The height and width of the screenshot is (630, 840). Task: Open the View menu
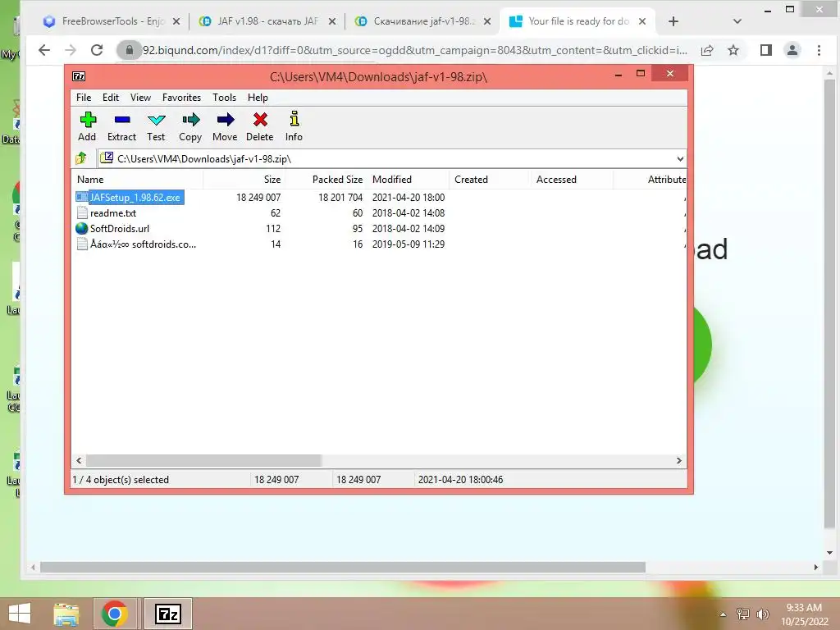pos(141,98)
